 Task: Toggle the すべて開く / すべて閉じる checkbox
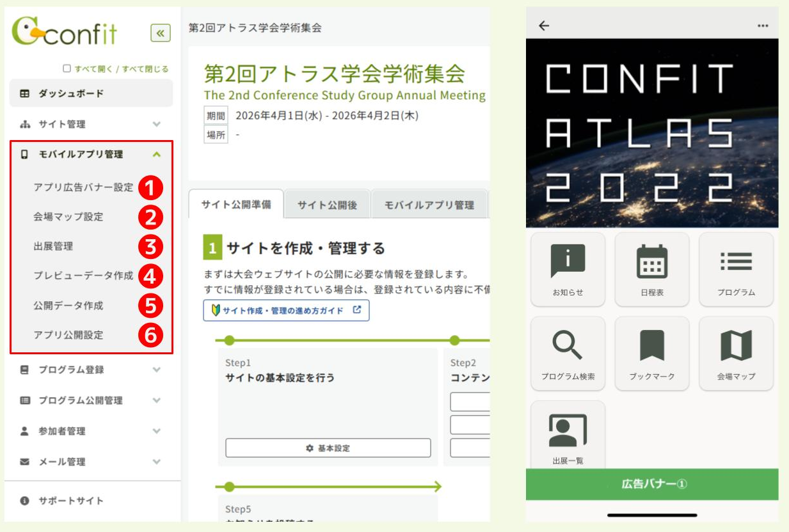tap(67, 68)
